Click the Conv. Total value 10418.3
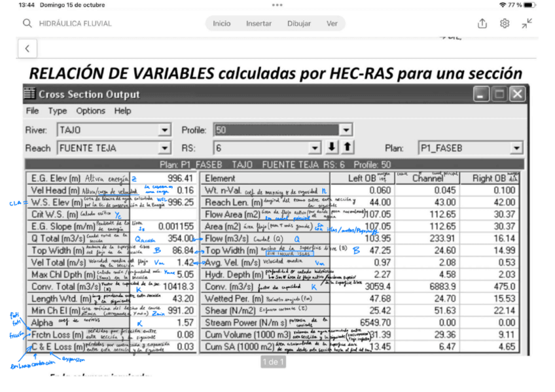This screenshot has height=392, width=555. [x=179, y=287]
